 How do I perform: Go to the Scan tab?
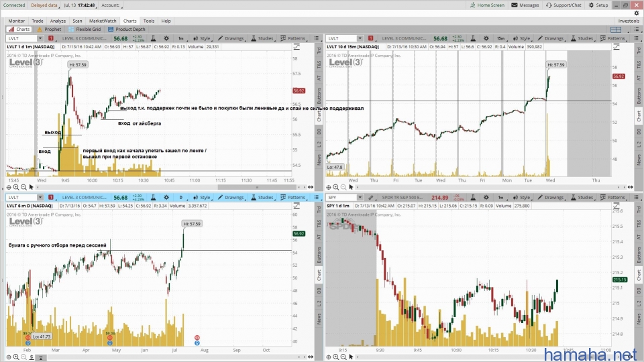click(x=77, y=21)
